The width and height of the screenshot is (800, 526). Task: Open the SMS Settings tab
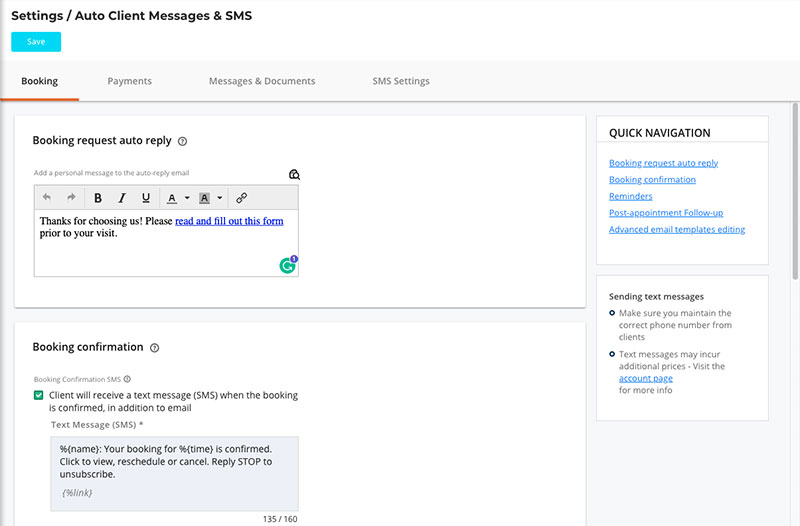401,81
